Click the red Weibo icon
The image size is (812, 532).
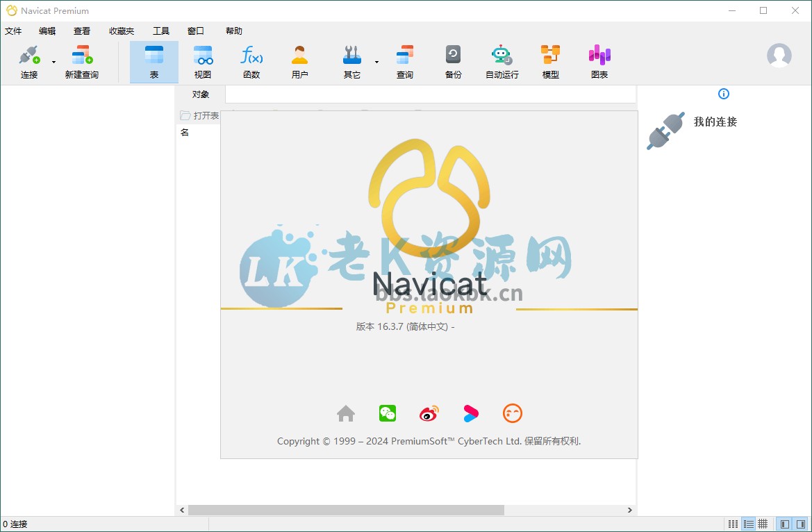tap(429, 413)
